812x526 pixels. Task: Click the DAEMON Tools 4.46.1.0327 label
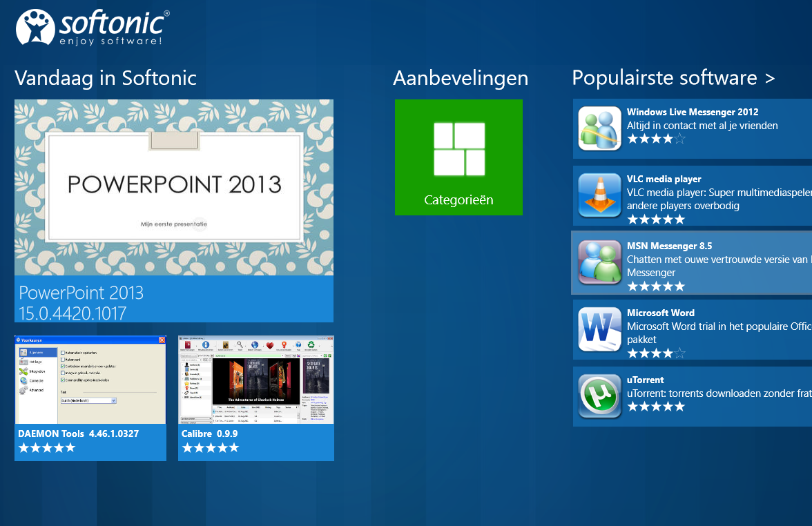pyautogui.click(x=78, y=434)
